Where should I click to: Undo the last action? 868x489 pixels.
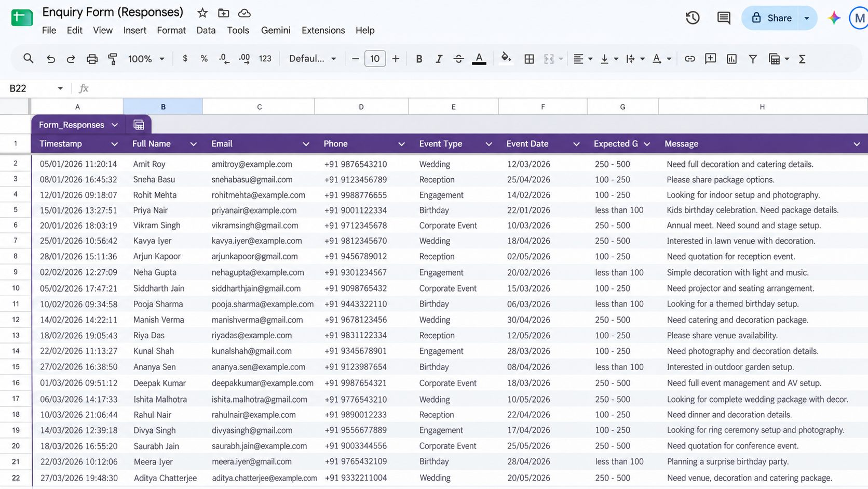click(x=50, y=59)
